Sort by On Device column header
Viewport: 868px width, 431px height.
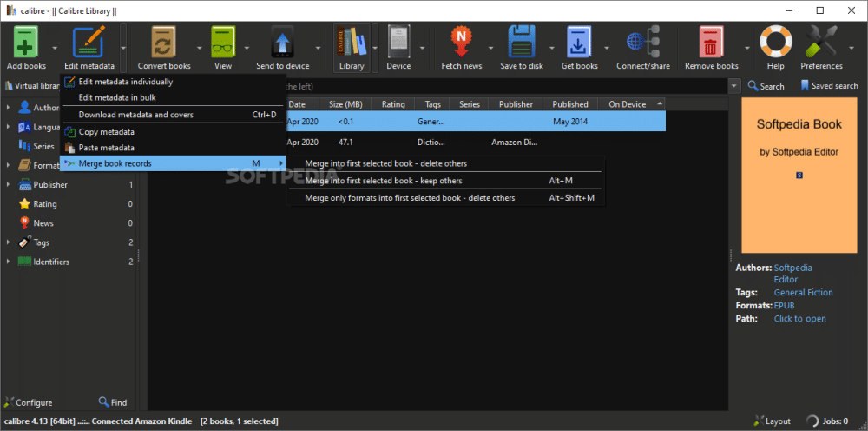[x=631, y=104]
